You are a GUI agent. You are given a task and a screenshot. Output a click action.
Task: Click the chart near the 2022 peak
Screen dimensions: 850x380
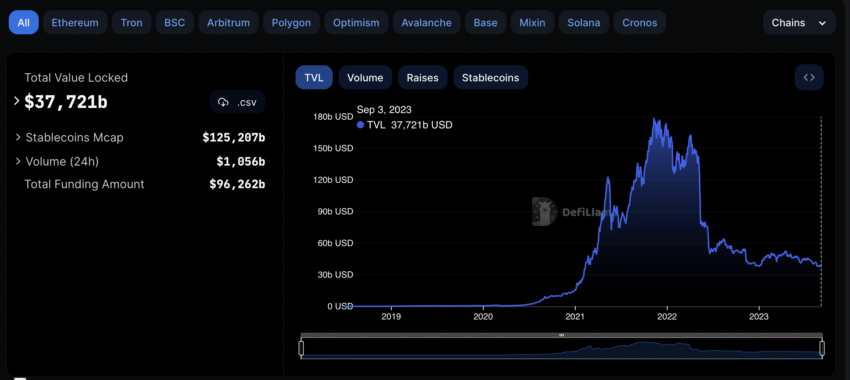(656, 120)
